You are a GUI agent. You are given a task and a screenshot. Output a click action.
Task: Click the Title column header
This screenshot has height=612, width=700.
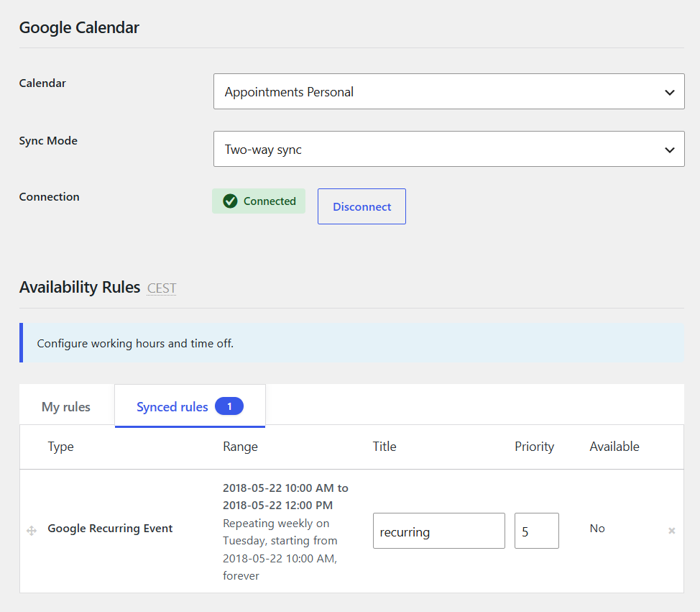click(384, 447)
